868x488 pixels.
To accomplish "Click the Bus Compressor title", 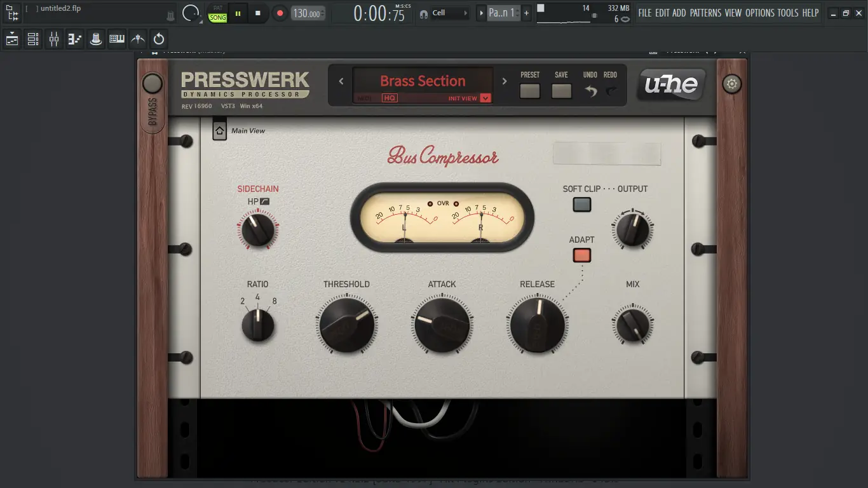I will [443, 156].
